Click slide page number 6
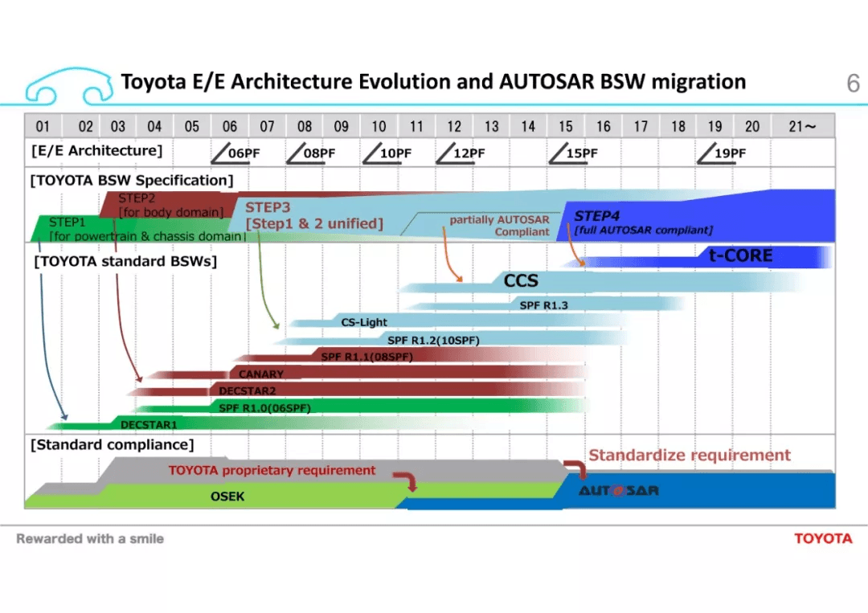The height and width of the screenshot is (613, 868). [853, 84]
